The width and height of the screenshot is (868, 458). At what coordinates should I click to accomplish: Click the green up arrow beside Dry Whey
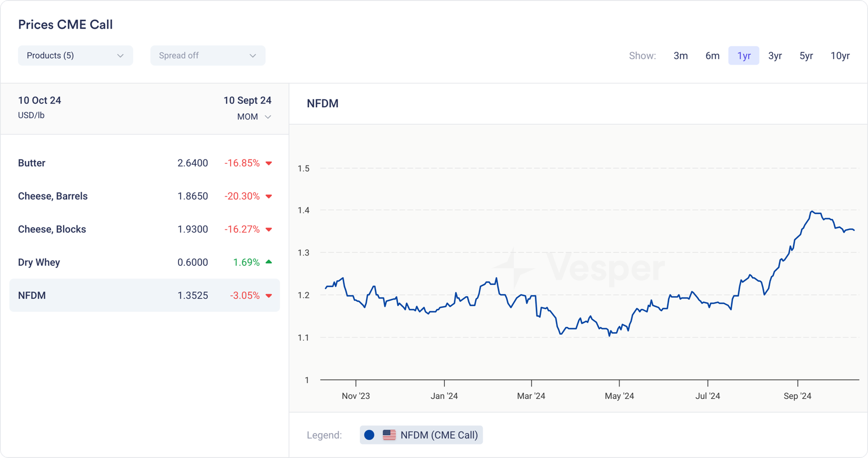pos(269,262)
